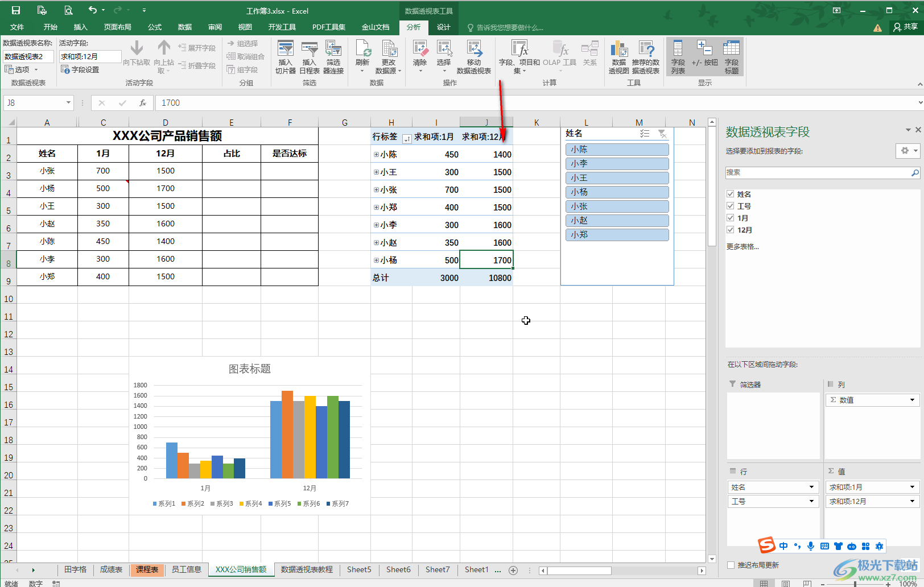Click the zoom slider handle in status bar
Image resolution: width=924 pixels, height=587 pixels.
[855, 584]
